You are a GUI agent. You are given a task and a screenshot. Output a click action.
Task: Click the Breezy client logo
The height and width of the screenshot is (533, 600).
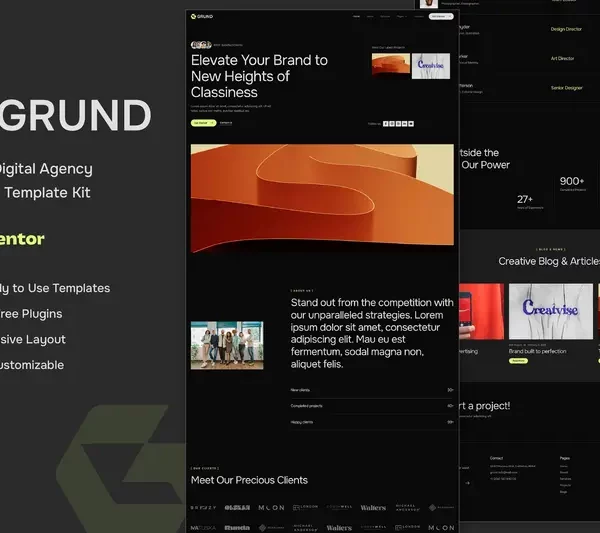(x=203, y=508)
